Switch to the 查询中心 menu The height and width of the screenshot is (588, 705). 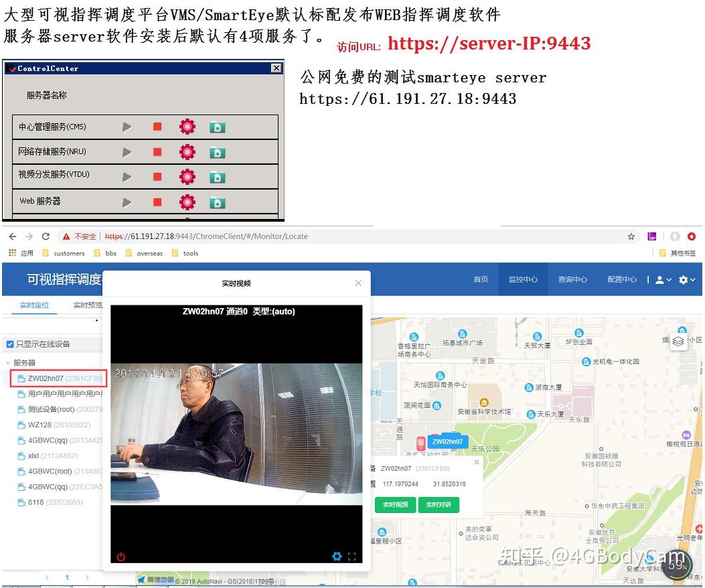tap(572, 279)
